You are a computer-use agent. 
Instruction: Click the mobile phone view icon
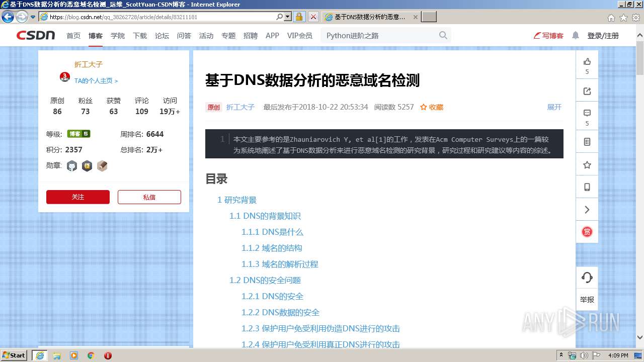coord(587,187)
